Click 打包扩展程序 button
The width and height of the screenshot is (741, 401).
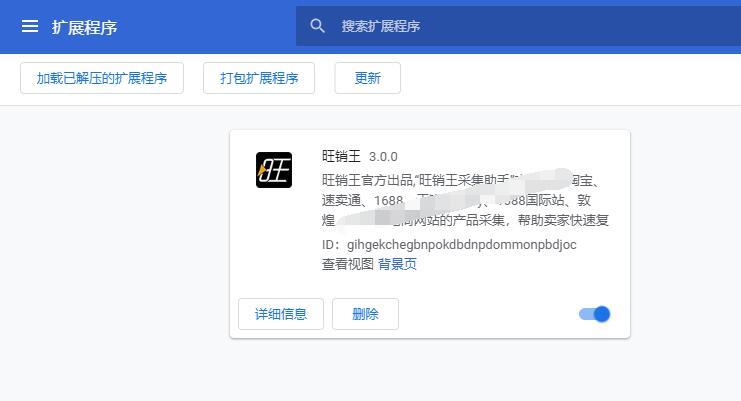pos(259,78)
